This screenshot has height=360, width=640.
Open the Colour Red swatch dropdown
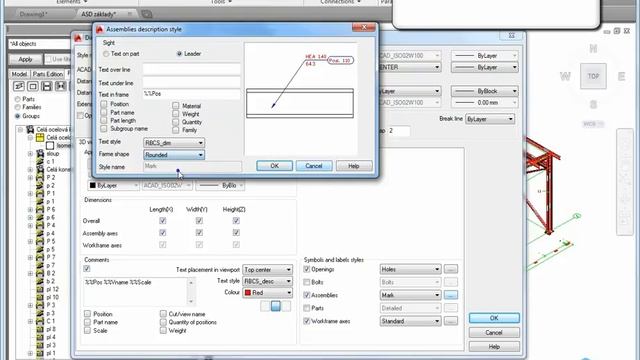pos(268,293)
